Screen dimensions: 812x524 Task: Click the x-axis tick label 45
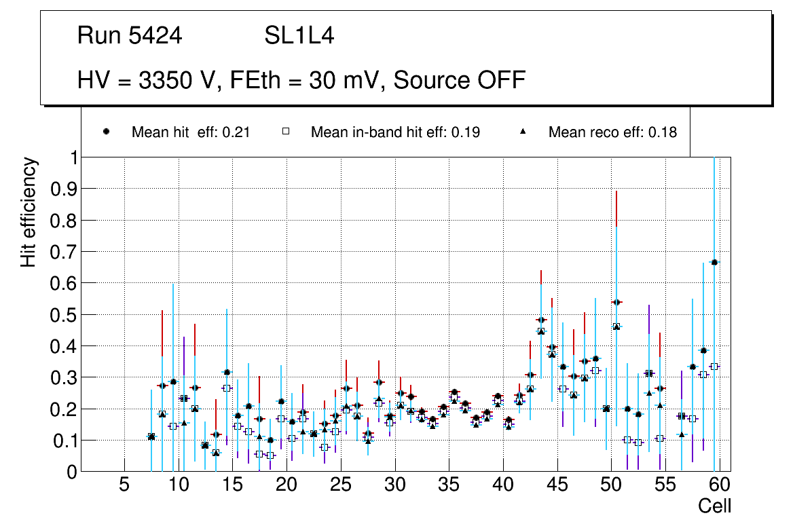[557, 485]
